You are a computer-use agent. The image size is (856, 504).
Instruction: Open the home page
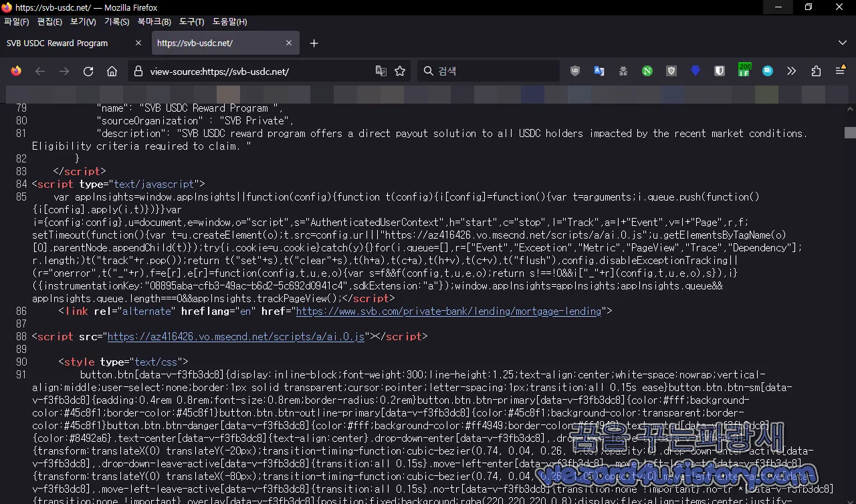click(x=112, y=71)
